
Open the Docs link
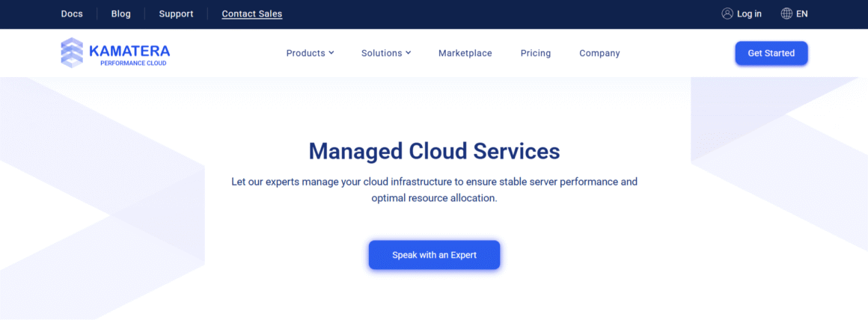point(72,13)
